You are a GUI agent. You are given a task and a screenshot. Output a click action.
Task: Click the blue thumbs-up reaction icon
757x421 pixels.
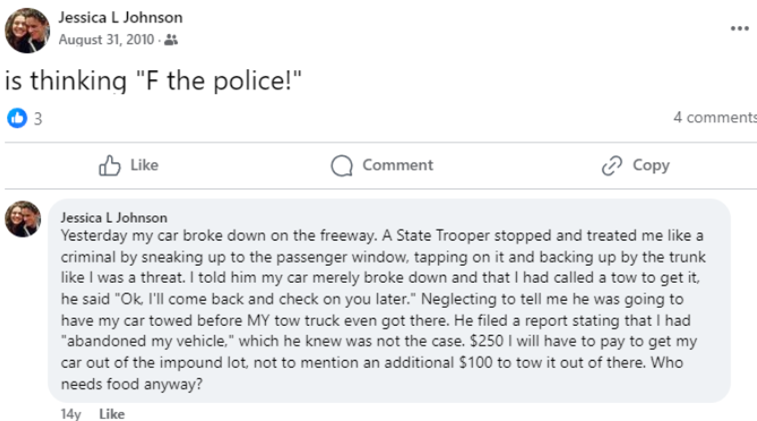pyautogui.click(x=17, y=118)
